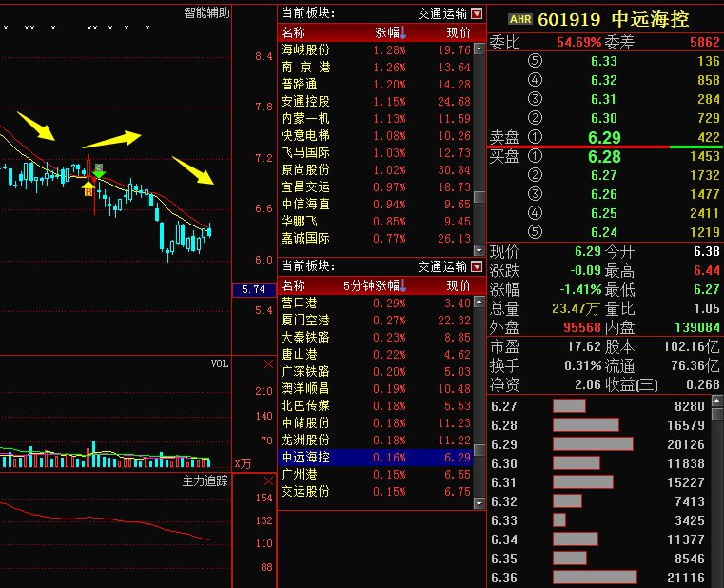Click 今开 value 6.38
The height and width of the screenshot is (588, 724).
(707, 251)
